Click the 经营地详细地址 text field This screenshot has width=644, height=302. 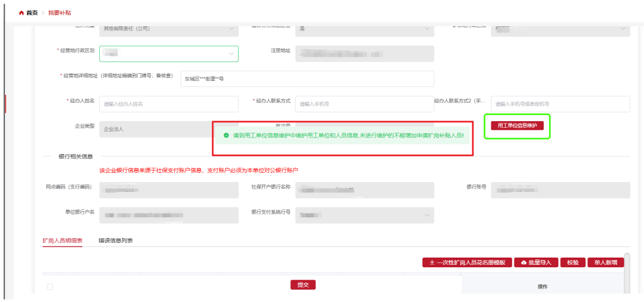[x=307, y=79]
